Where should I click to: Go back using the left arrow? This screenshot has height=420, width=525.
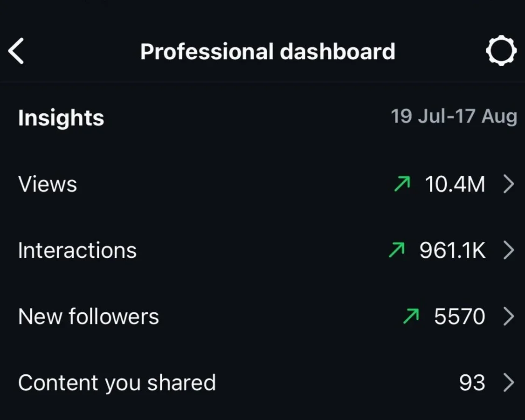pyautogui.click(x=16, y=51)
